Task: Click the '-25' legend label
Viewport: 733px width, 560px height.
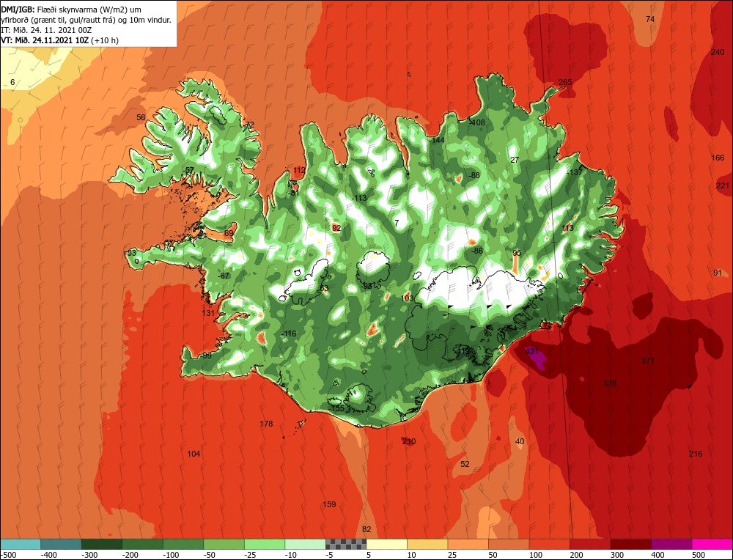Action: pos(251,555)
